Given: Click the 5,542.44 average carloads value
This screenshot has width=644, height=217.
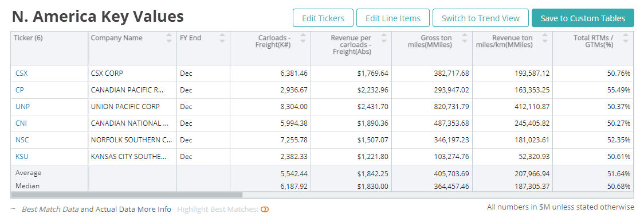Looking at the screenshot, I should point(294,173).
